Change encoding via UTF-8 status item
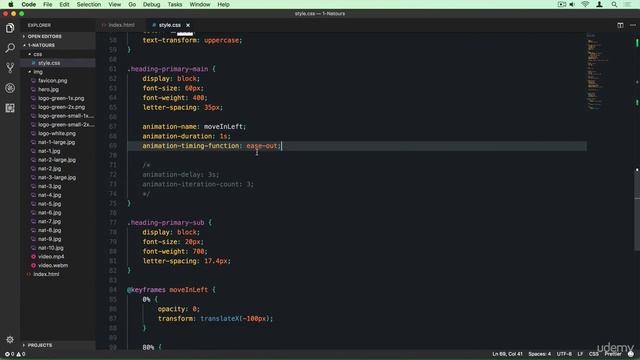Image resolution: width=640 pixels, height=360 pixels. pyautogui.click(x=564, y=354)
